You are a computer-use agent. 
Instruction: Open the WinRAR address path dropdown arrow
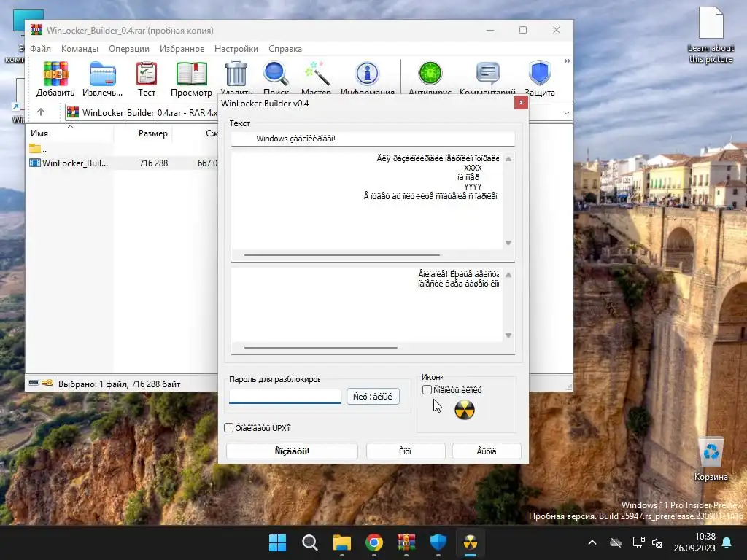566,113
